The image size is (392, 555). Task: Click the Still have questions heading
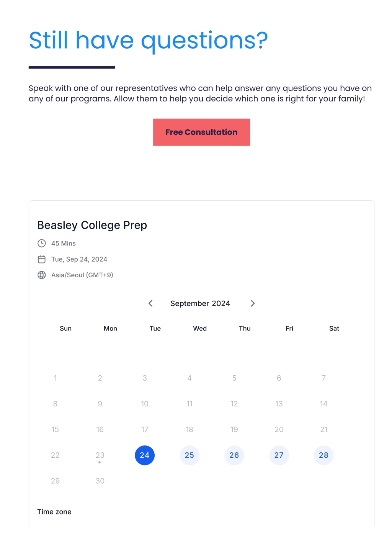click(x=149, y=41)
